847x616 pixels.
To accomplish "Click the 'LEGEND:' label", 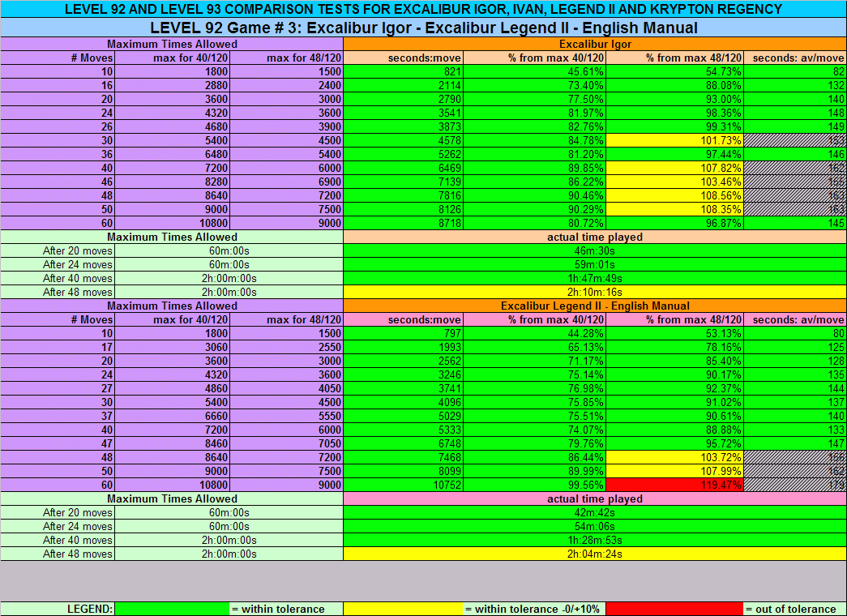I will pyautogui.click(x=90, y=609).
